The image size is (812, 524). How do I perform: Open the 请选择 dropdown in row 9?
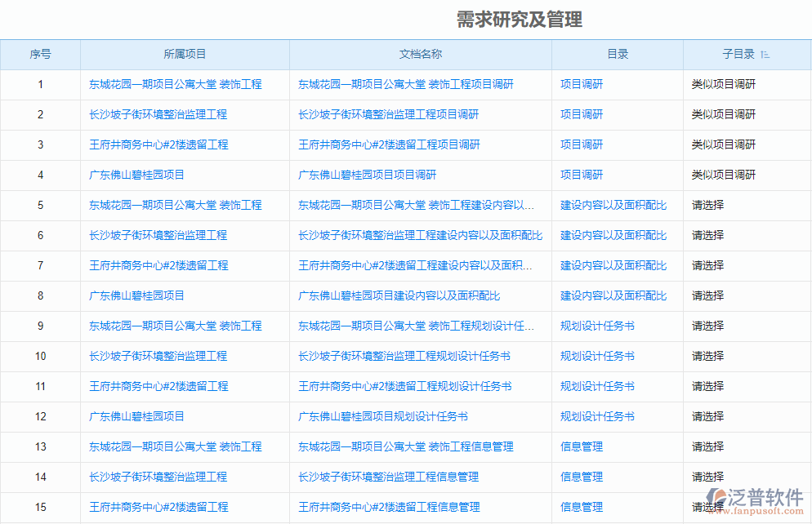coord(709,326)
